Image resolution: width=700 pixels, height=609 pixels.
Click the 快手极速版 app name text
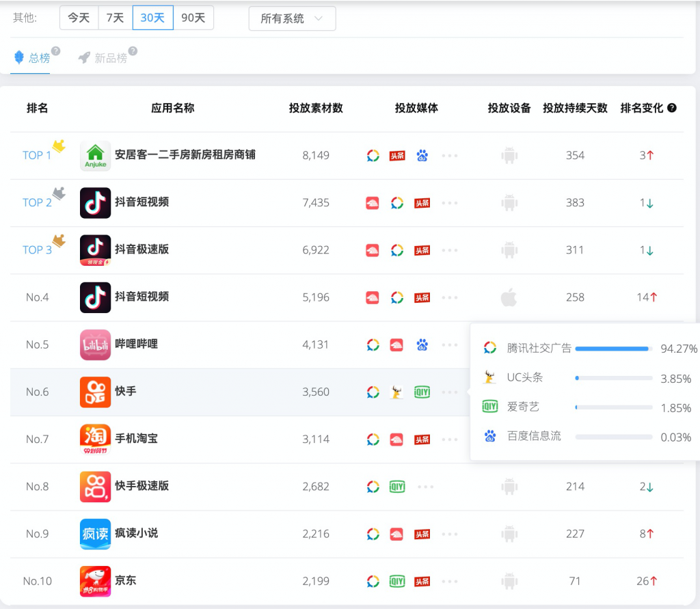142,486
